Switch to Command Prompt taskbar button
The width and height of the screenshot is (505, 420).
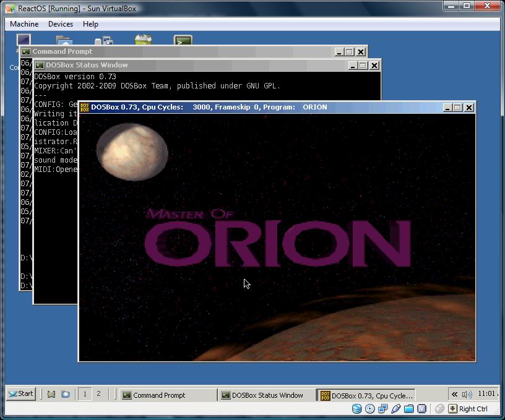click(167, 395)
